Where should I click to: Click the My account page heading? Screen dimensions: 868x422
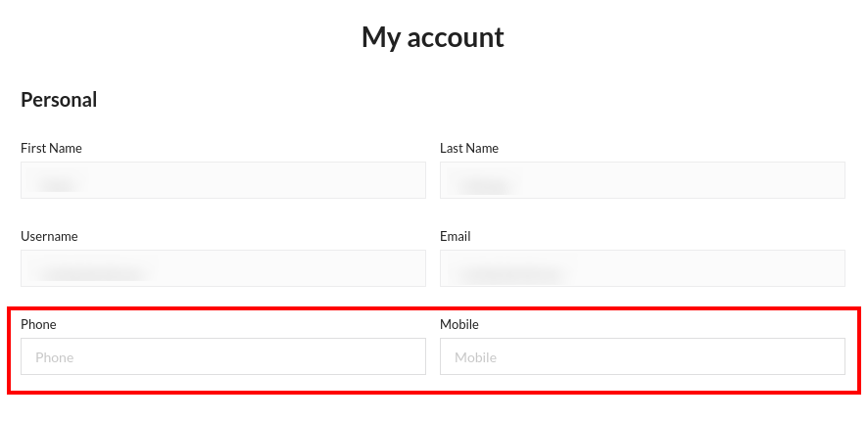point(433,37)
